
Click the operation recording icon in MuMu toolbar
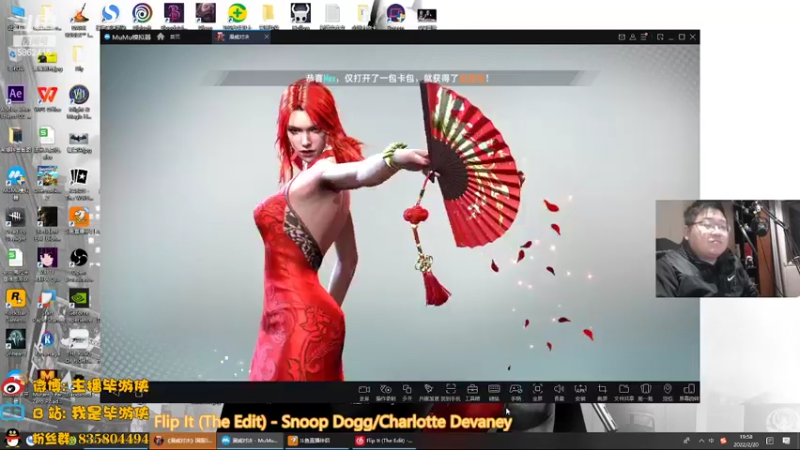(x=386, y=390)
